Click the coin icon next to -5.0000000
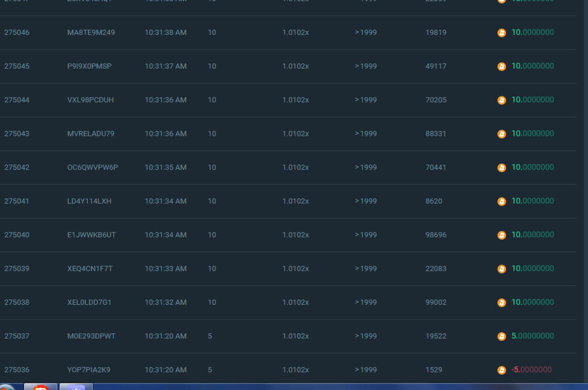Viewport: 588px width, 390px height. (x=502, y=371)
